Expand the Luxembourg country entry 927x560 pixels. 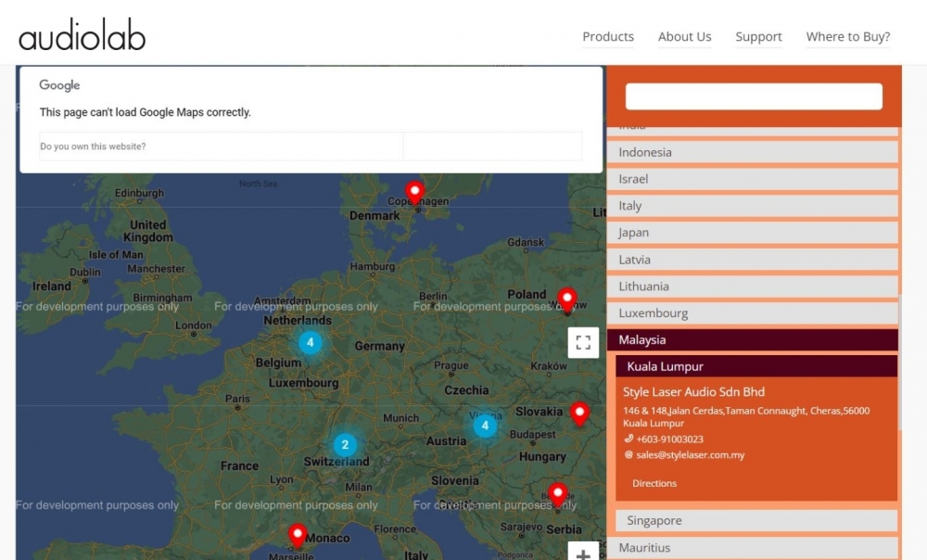tap(752, 312)
